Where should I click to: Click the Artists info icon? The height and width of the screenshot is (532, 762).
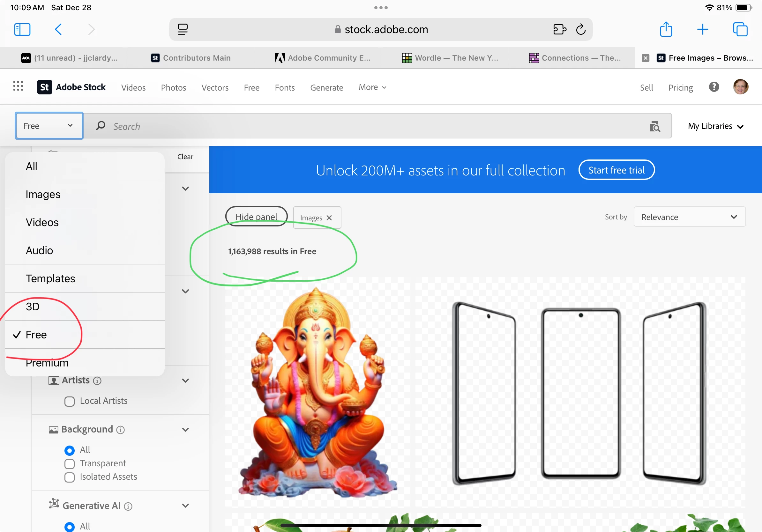click(x=97, y=381)
